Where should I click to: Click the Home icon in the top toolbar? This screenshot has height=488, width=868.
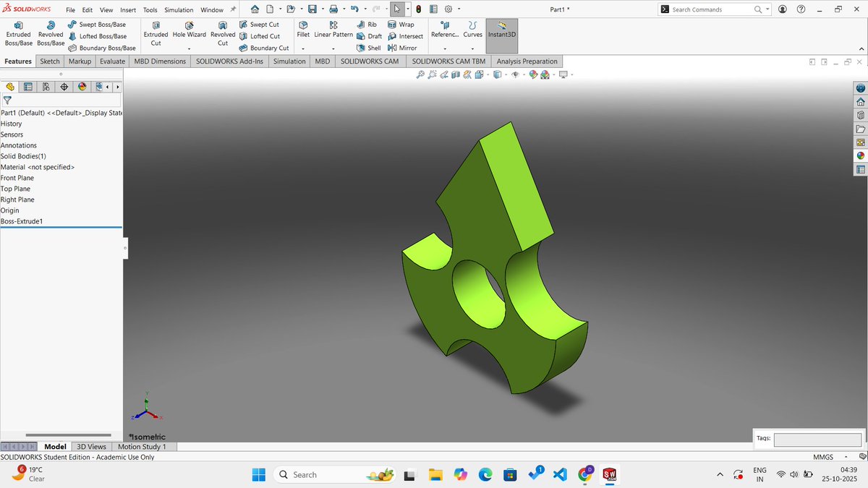point(255,9)
